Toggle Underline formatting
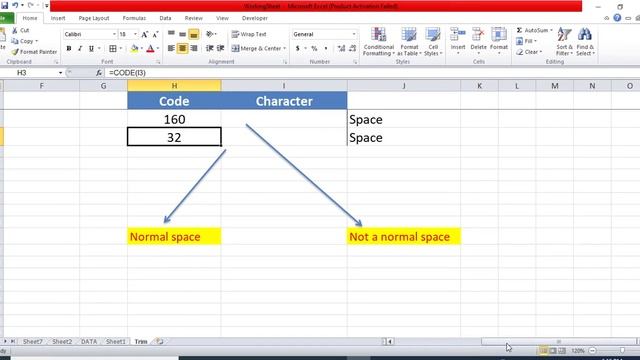This screenshot has height=360, width=640. [x=91, y=49]
